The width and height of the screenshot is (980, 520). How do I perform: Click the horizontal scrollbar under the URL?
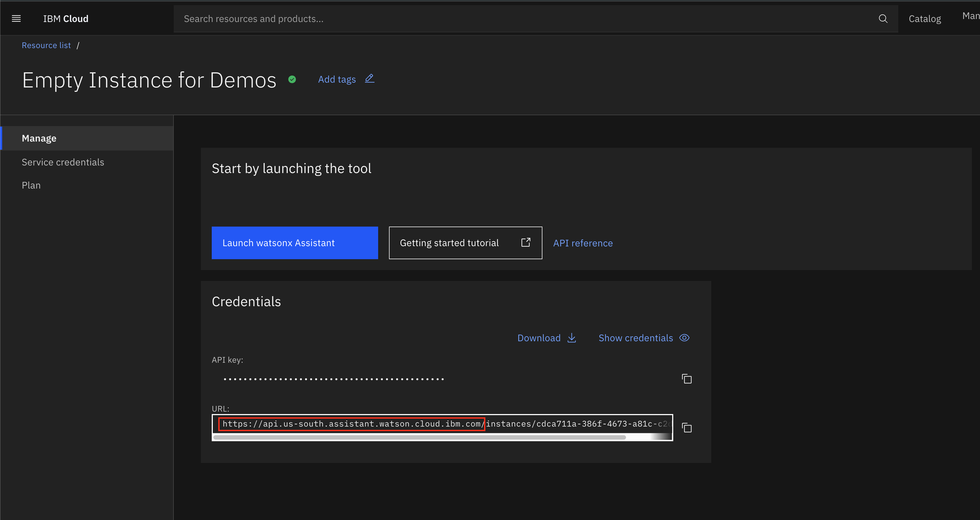pos(420,437)
